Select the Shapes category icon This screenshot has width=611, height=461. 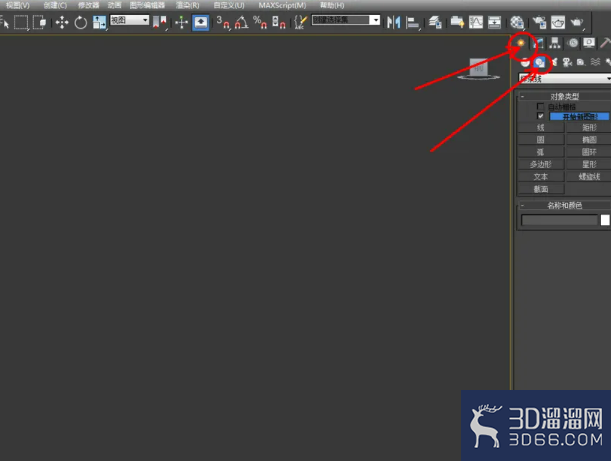[x=539, y=62]
